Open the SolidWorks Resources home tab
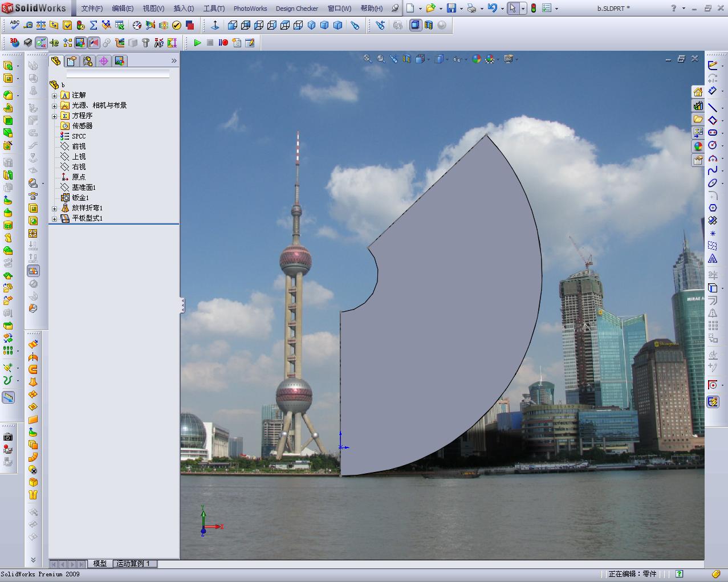728x582 pixels. tap(698, 92)
